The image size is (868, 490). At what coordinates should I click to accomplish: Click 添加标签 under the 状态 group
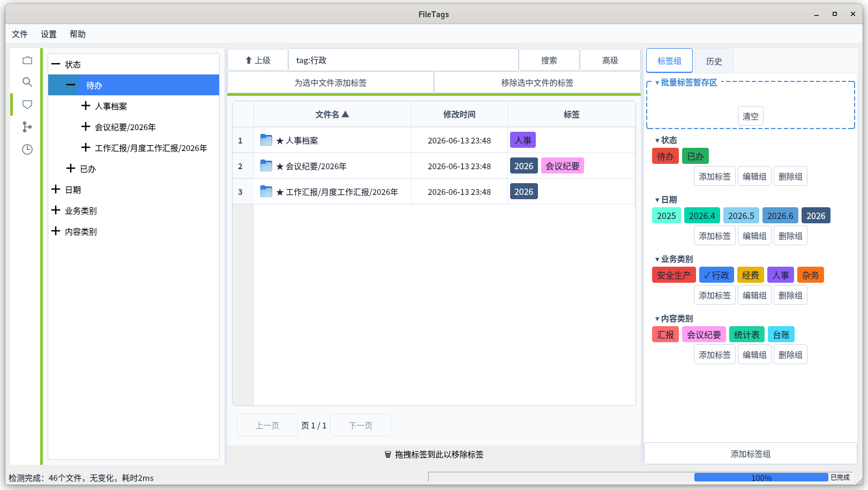click(x=715, y=176)
